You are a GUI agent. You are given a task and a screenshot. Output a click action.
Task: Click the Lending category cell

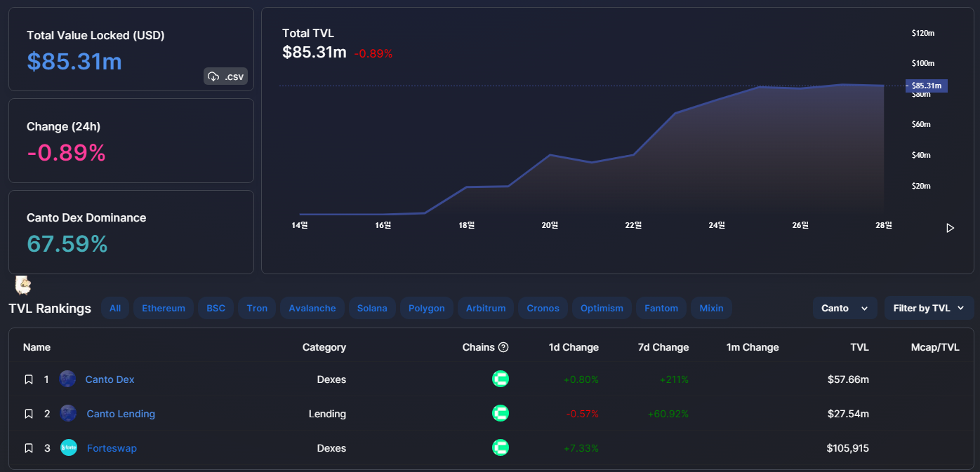click(327, 414)
